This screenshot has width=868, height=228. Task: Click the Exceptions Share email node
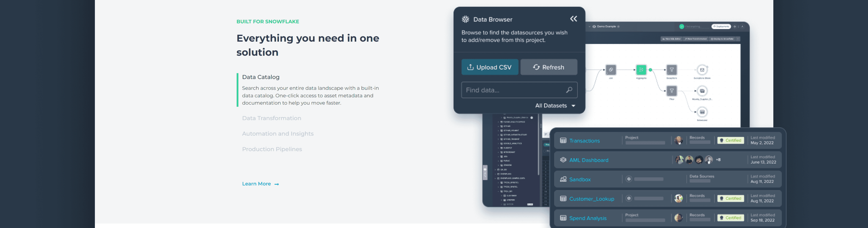(x=702, y=70)
